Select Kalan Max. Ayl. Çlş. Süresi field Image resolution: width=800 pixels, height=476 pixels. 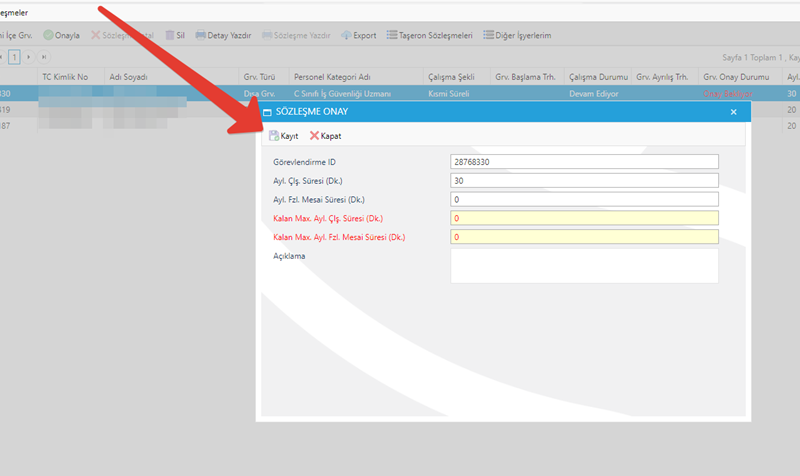click(585, 218)
